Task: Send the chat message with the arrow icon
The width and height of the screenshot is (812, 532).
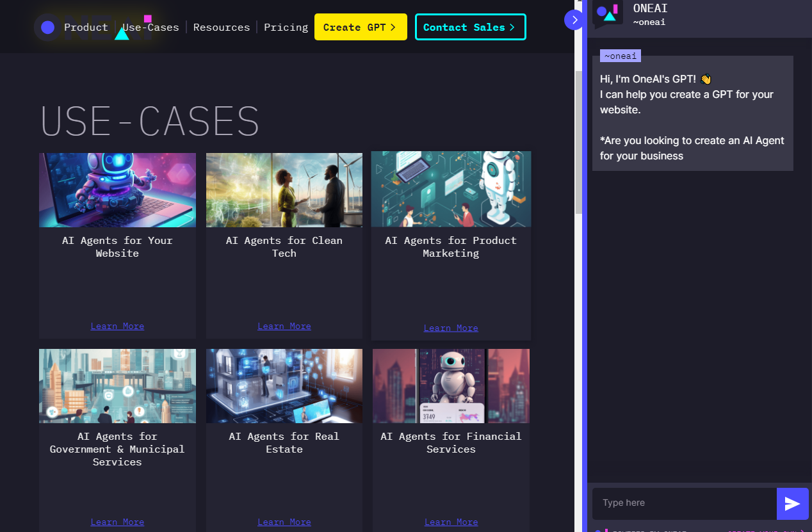Action: [792, 504]
